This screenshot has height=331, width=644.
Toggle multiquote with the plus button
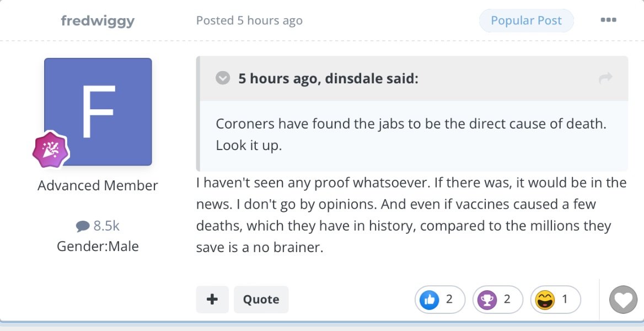coord(212,300)
